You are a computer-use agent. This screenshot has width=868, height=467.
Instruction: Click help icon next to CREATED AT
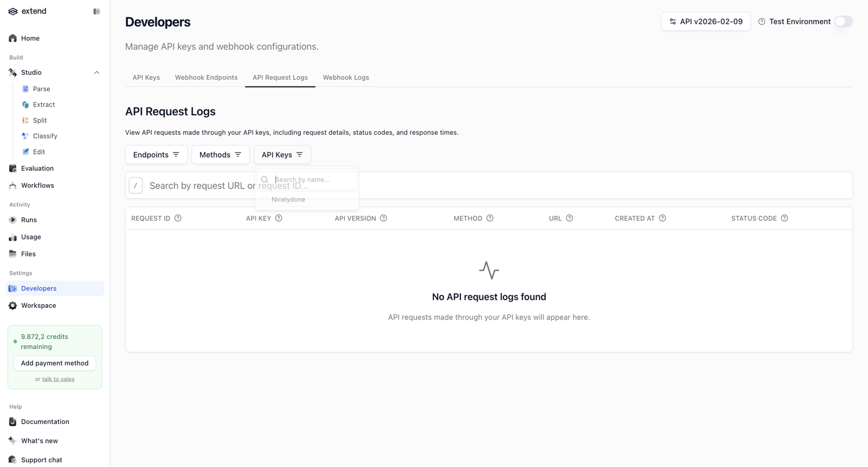pos(662,218)
